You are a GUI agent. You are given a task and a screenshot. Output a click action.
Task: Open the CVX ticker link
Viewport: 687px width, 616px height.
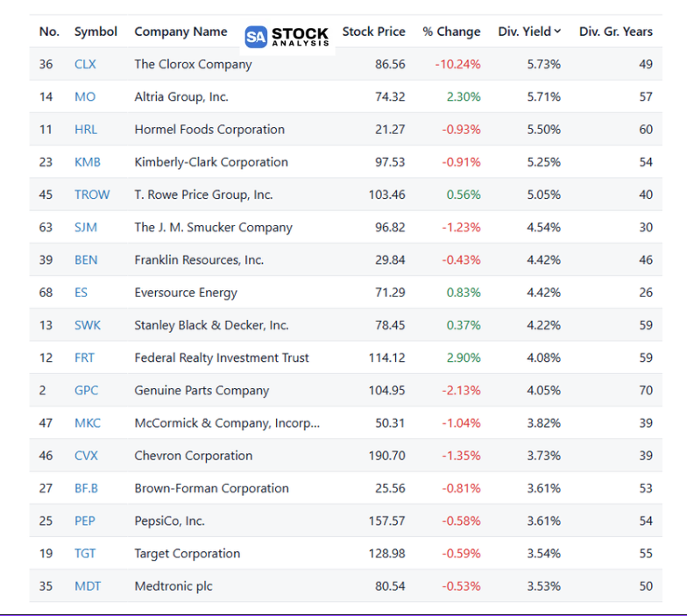coord(86,456)
